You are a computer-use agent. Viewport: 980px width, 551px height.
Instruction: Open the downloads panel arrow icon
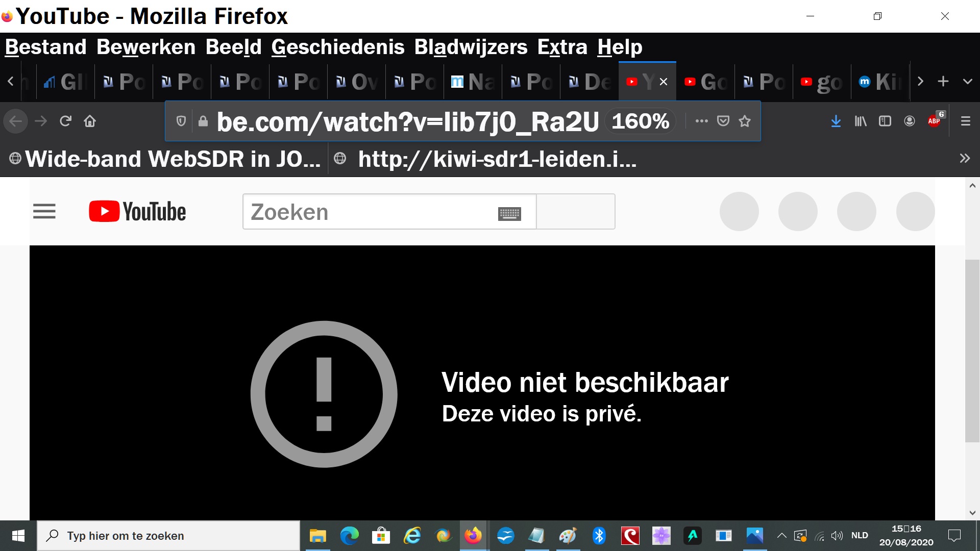coord(836,121)
